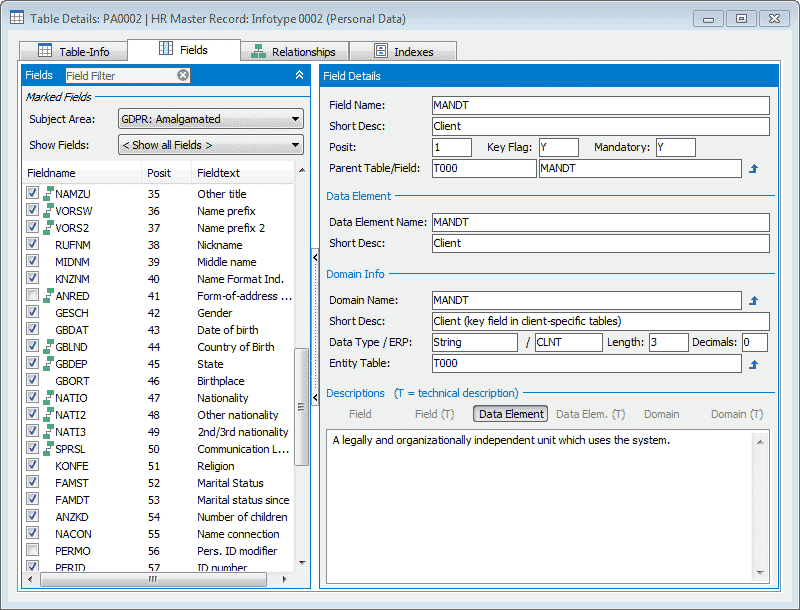This screenshot has width=800, height=610.
Task: Show the Domain description
Action: point(661,414)
